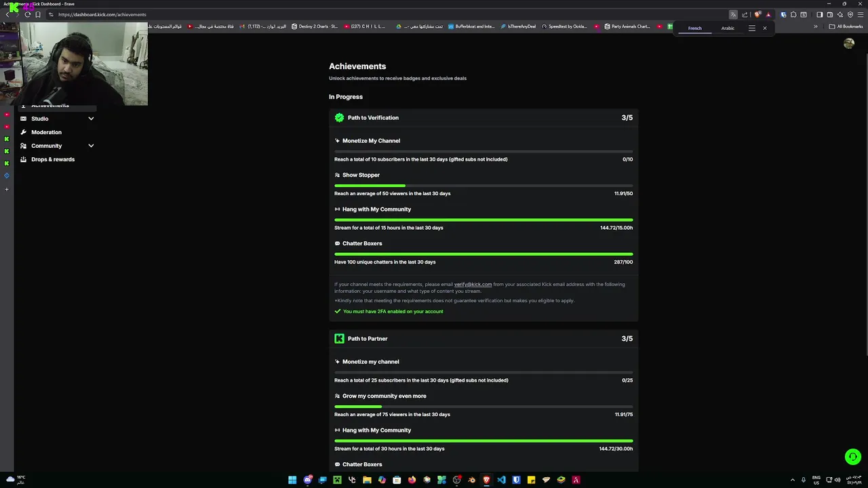Image resolution: width=868 pixels, height=488 pixels.
Task: Expand the Community sidebar section chevron
Action: [x=91, y=146]
